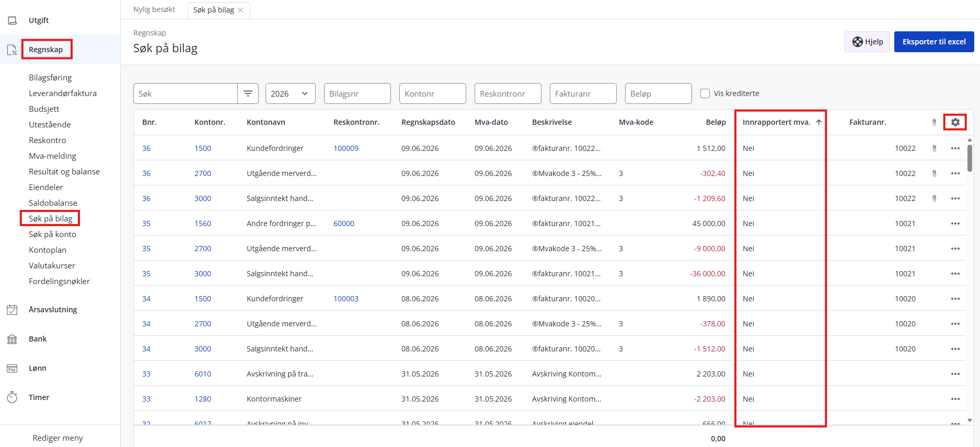This screenshot has height=447, width=980.
Task: Open more options for row 36 account 1500
Action: [955, 148]
